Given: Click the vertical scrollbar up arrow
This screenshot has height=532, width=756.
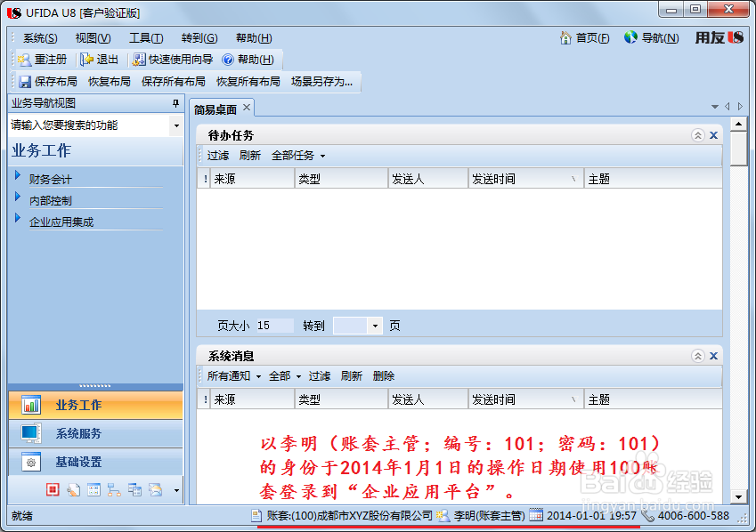Looking at the screenshot, I should coord(738,125).
